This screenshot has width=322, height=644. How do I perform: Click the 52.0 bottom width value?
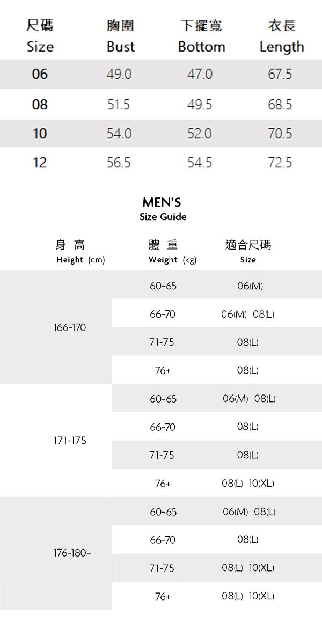coord(200,134)
